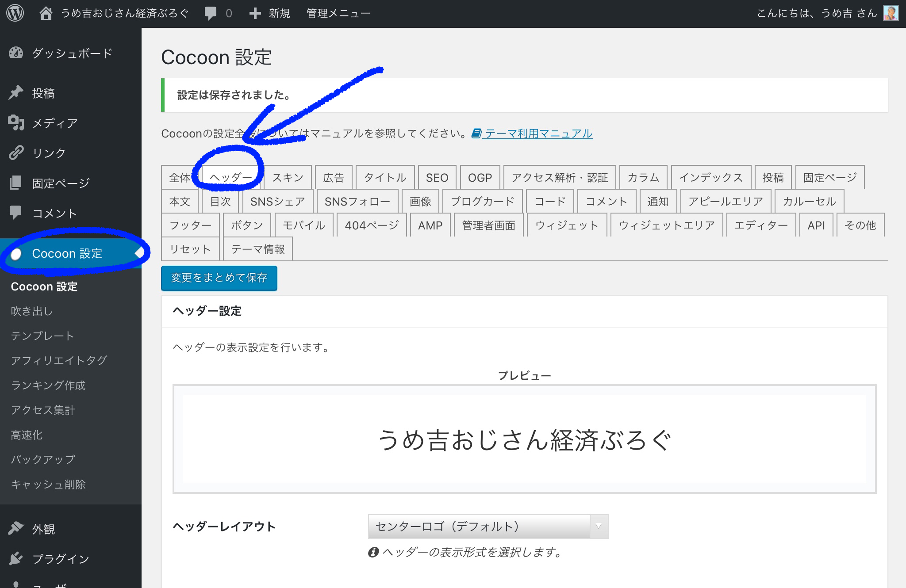
Task: Switch to the SEO tab
Action: coord(437,178)
